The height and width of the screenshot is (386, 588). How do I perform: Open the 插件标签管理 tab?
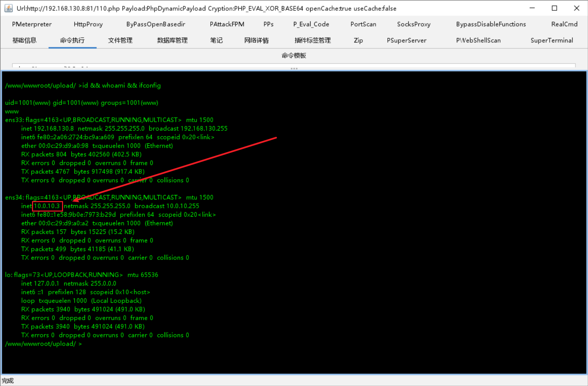point(313,40)
